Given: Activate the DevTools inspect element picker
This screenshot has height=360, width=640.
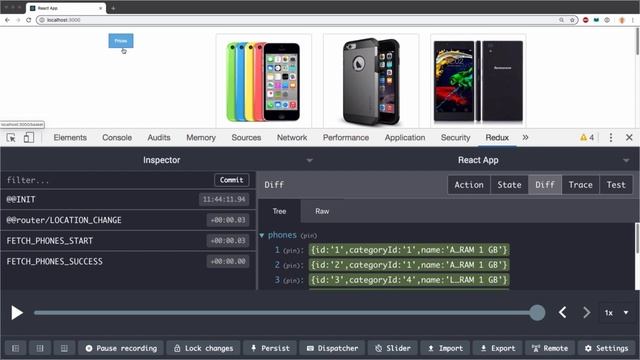Looking at the screenshot, I should click(11, 138).
